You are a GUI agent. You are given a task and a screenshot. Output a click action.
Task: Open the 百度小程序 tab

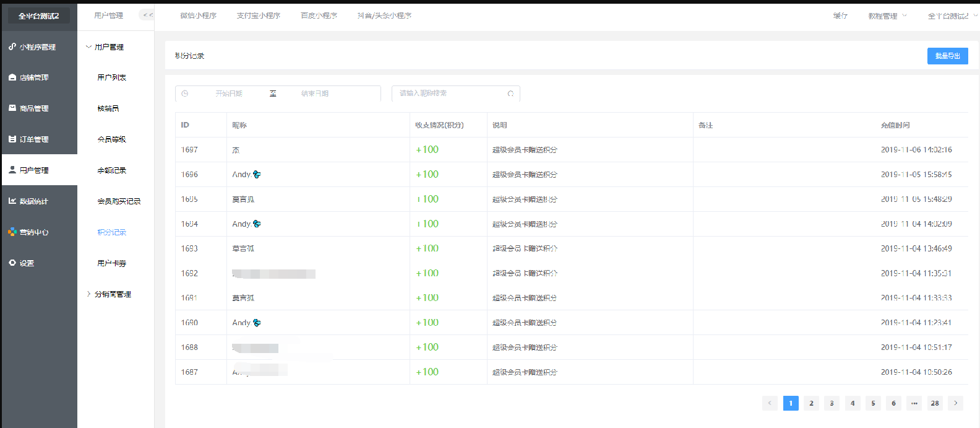[x=319, y=15]
